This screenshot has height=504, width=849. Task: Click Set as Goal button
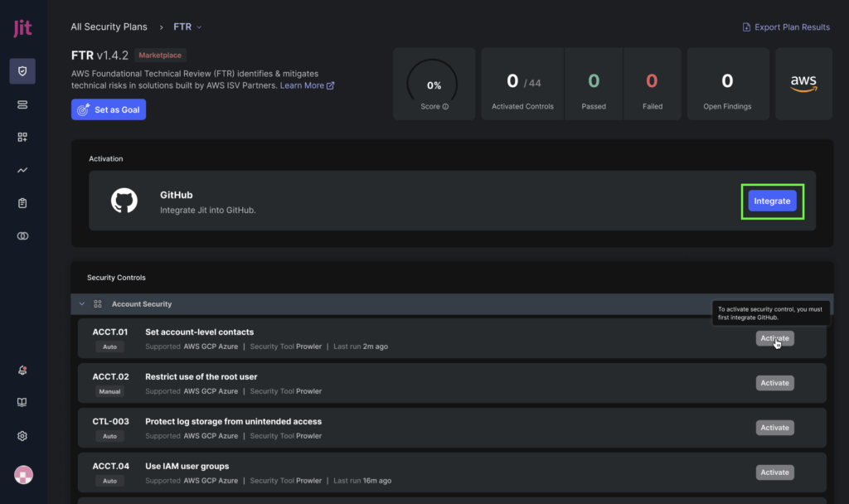[x=109, y=109]
